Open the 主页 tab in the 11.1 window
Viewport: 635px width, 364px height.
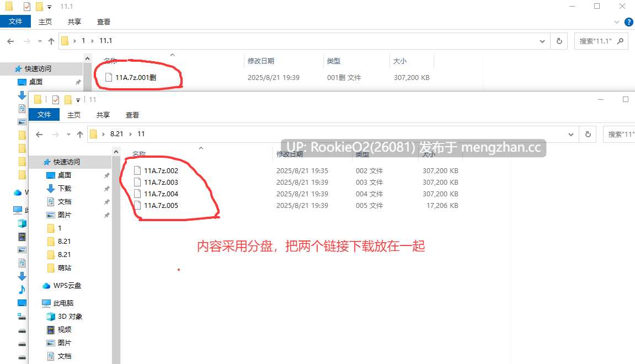[x=45, y=22]
